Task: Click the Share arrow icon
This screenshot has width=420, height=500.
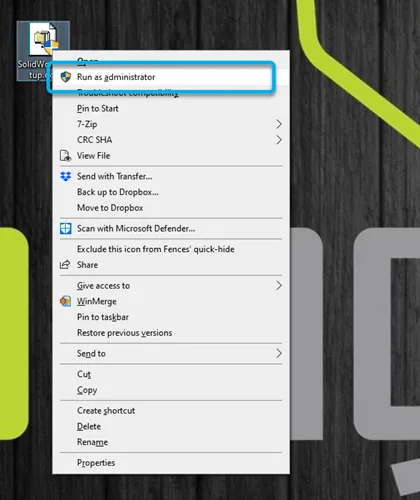Action: [65, 265]
